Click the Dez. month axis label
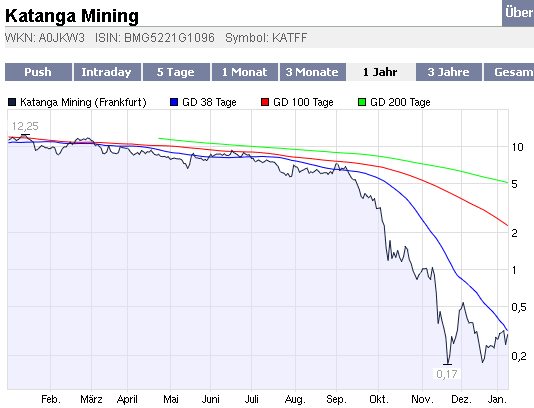Screen dimensions: 534x408 coord(461,399)
